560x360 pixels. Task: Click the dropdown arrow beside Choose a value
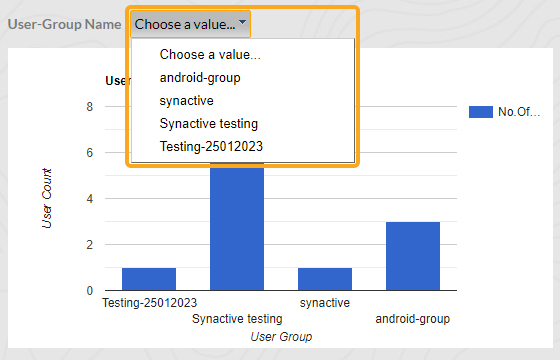click(x=242, y=22)
